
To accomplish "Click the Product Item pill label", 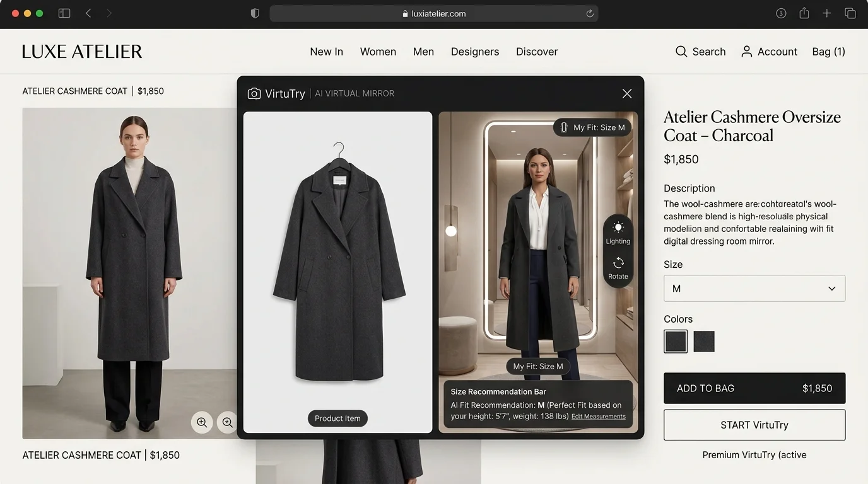I will 337,418.
